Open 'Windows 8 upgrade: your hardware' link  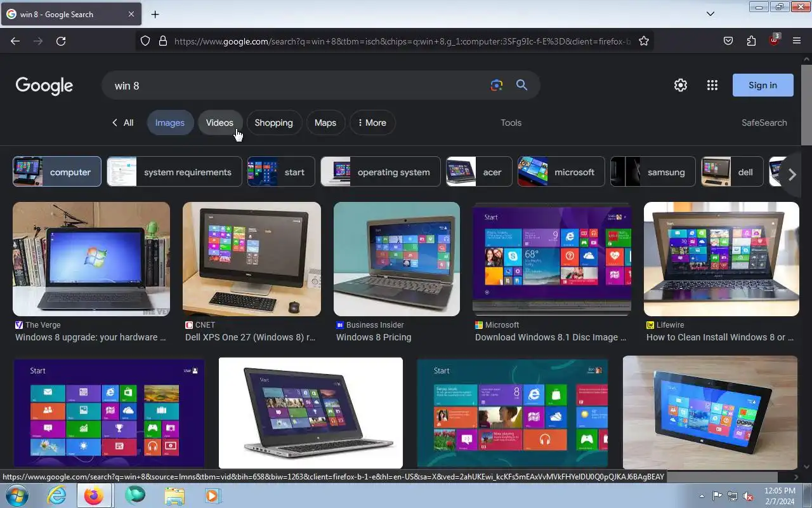coord(91,337)
